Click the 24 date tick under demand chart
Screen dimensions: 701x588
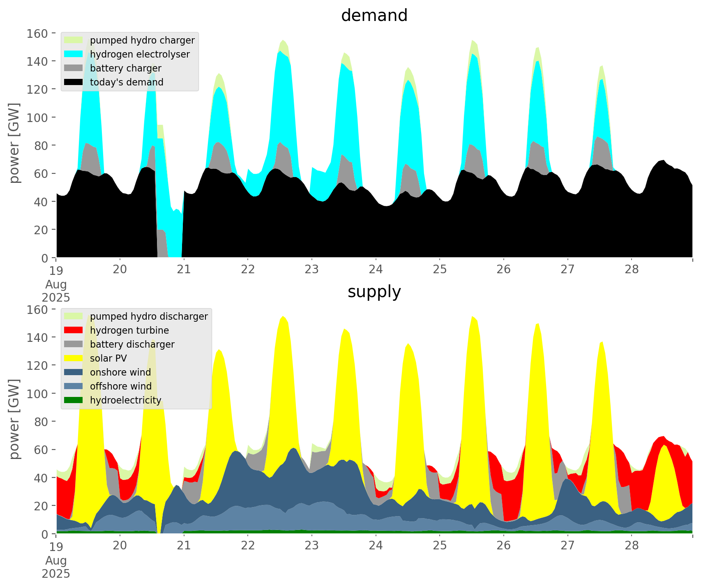(x=376, y=270)
